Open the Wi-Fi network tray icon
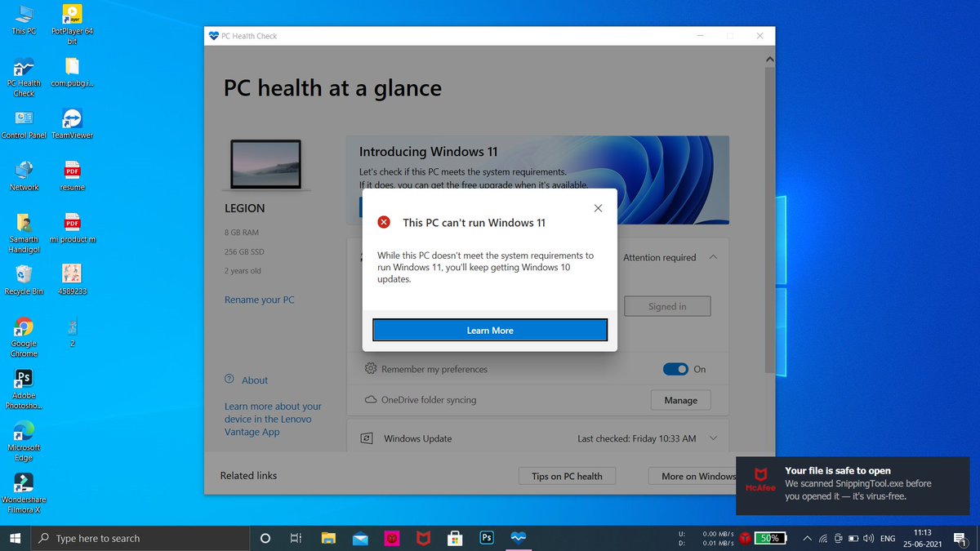The height and width of the screenshot is (551, 980). tap(822, 538)
